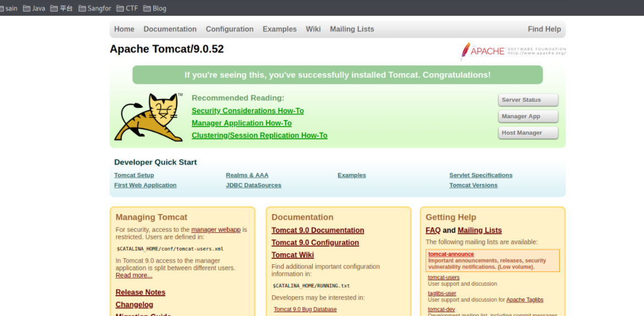Open the Apache Taglibs link

point(525,300)
